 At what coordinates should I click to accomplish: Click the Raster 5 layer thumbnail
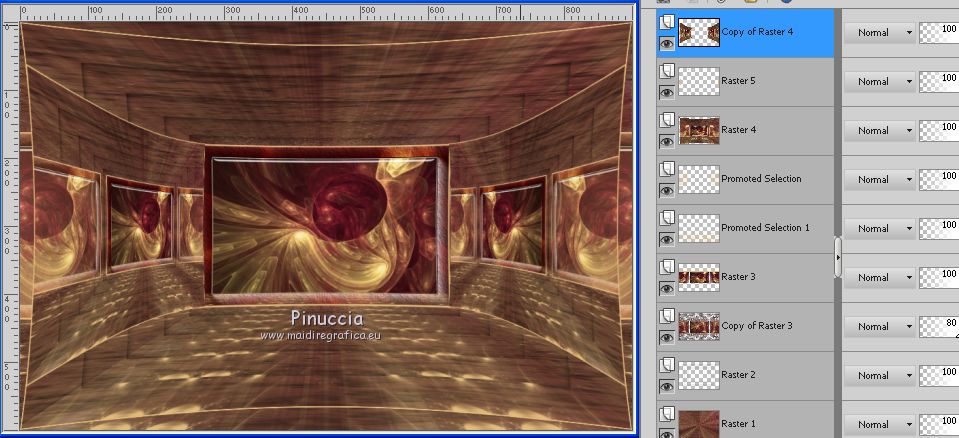pyautogui.click(x=699, y=81)
